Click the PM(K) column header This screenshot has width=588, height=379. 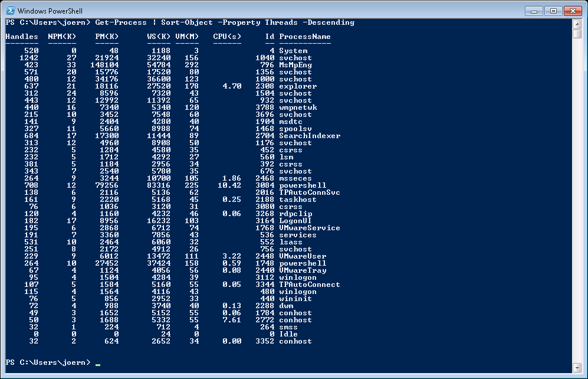click(x=107, y=37)
